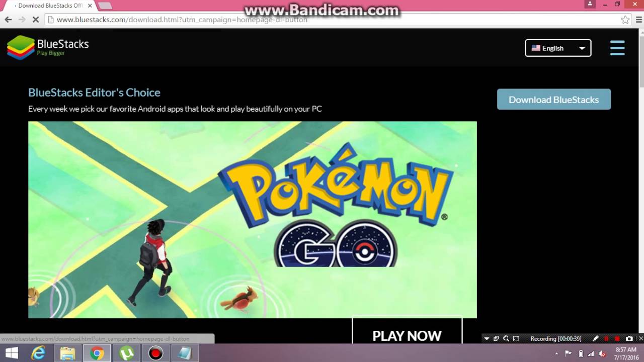The image size is (644, 362).
Task: Open the Windows Start button
Action: click(x=11, y=353)
